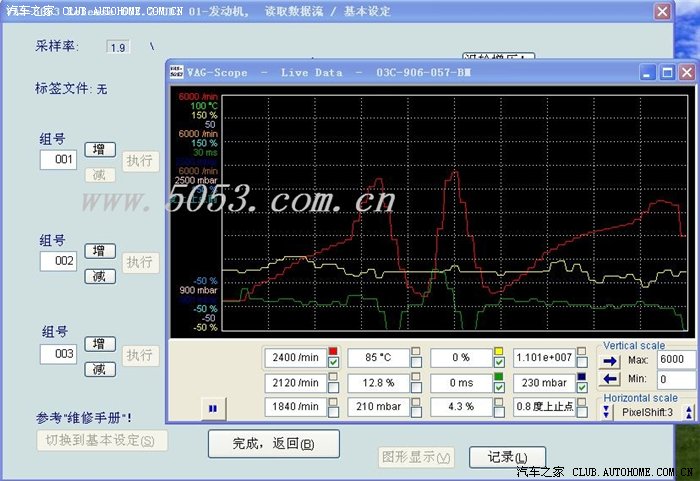700x481 pixels.
Task: Click the Vertical scale Max field
Action: [x=676, y=360]
